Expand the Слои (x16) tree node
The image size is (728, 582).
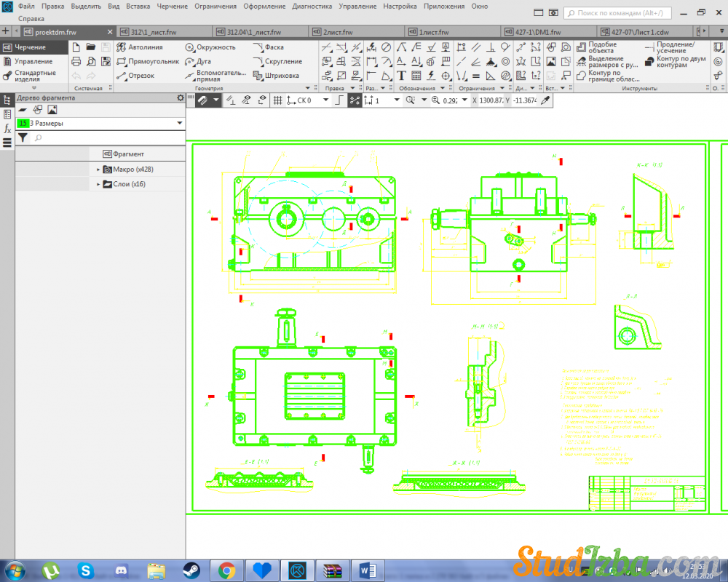(x=98, y=185)
